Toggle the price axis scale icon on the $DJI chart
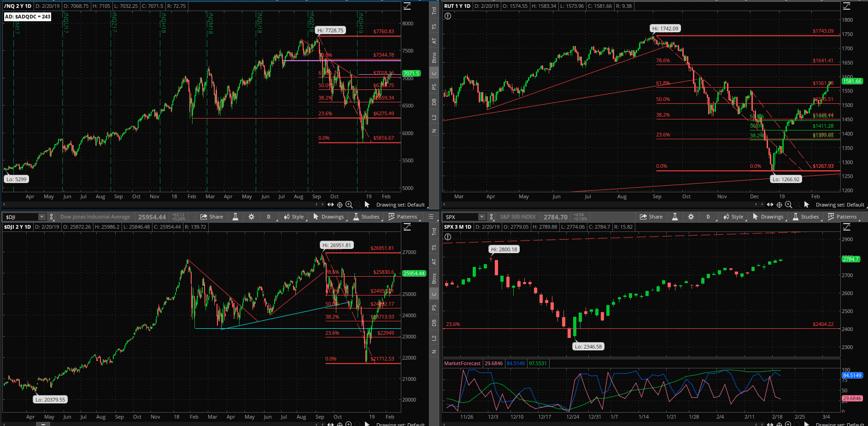Image resolution: width=868 pixels, height=426 pixels. tap(407, 227)
